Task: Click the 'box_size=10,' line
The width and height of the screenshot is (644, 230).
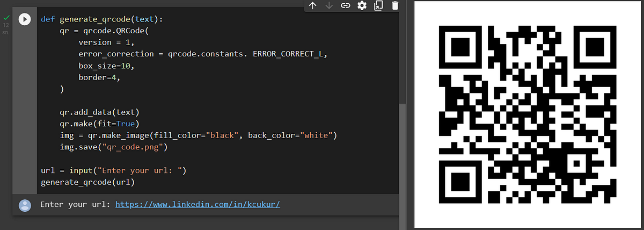Action: [106, 66]
